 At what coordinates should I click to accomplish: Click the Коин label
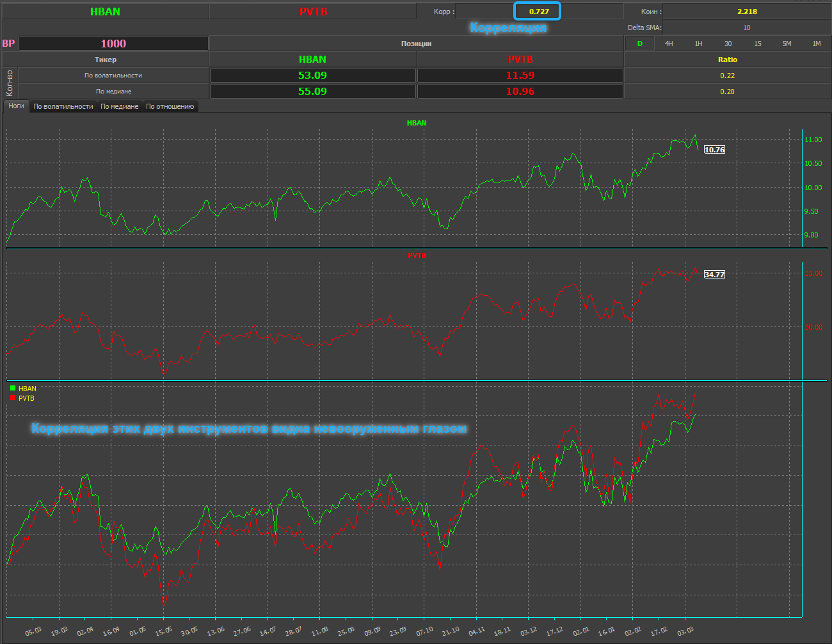click(652, 12)
